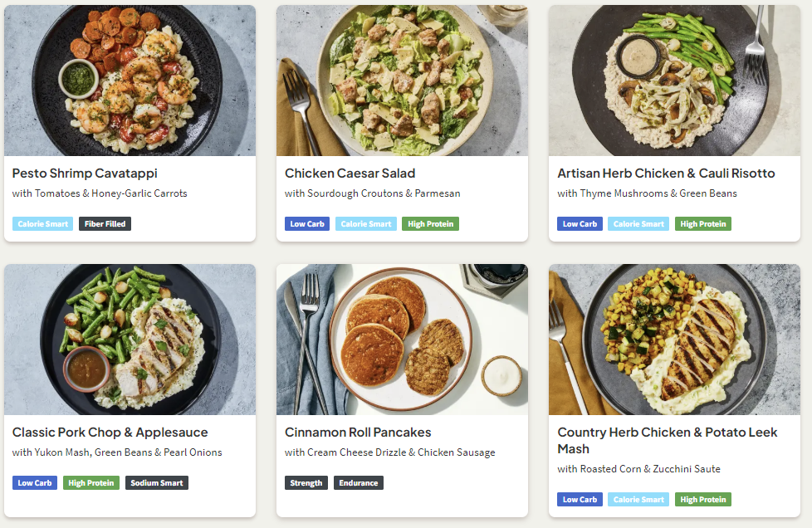Open the Classic Pork Chop & Applesauce photo
Image resolution: width=812 pixels, height=528 pixels.
tap(130, 340)
